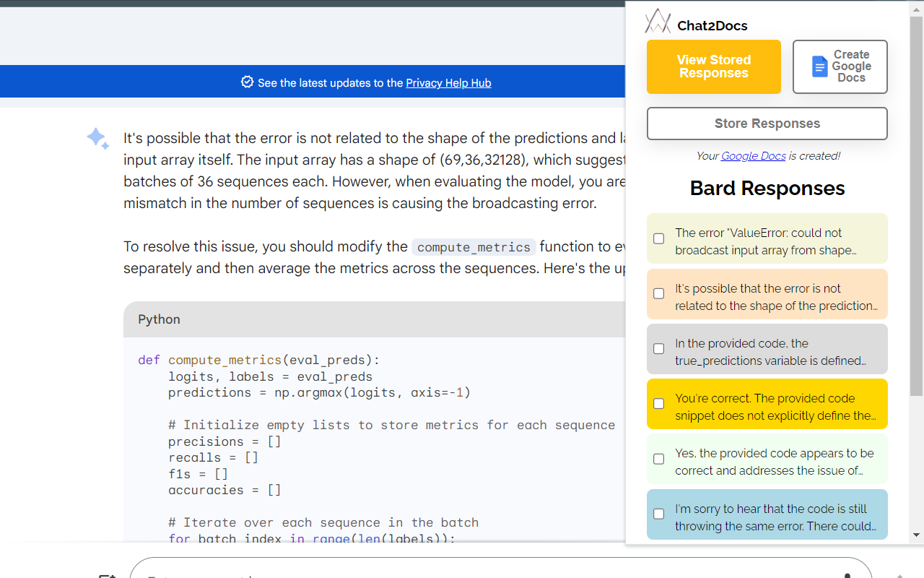Open the created Google Docs link
924x578 pixels.
[753, 156]
